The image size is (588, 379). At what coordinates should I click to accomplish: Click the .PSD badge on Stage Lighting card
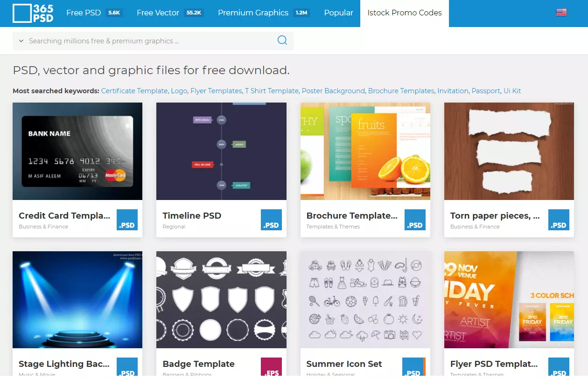tap(127, 367)
